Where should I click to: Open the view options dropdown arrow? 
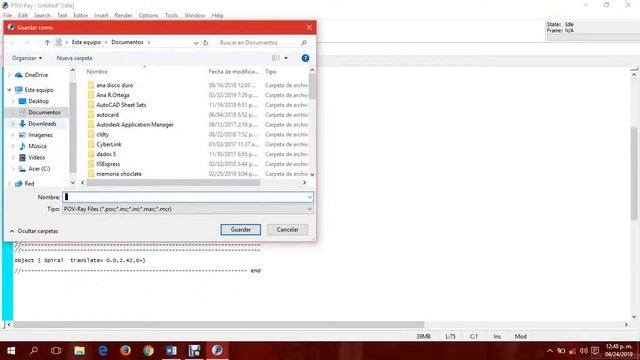tap(286, 58)
